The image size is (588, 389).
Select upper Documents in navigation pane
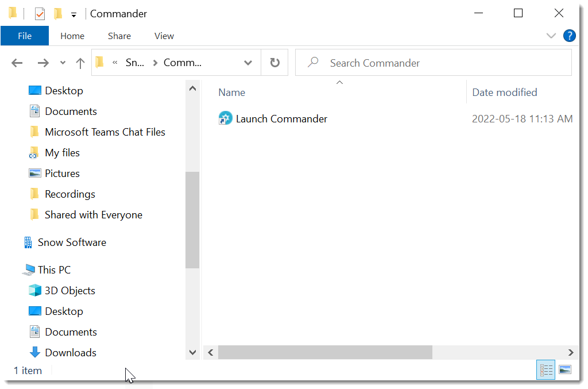71,111
